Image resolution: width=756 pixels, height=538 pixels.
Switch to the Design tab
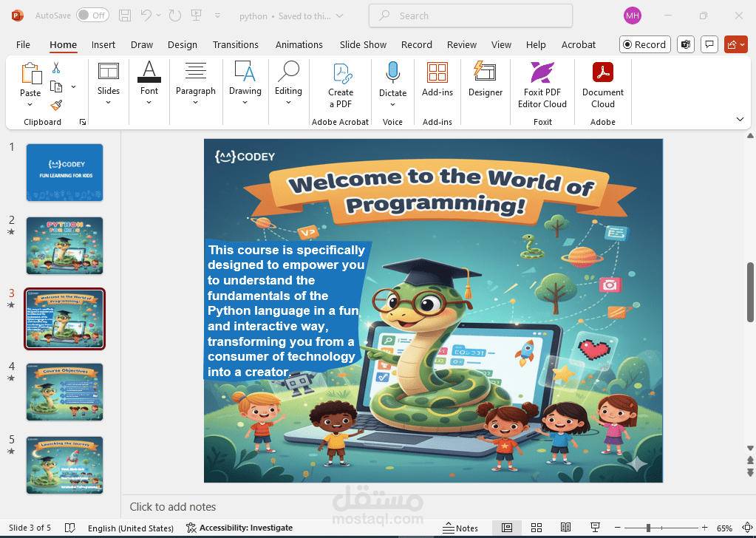pyautogui.click(x=183, y=44)
